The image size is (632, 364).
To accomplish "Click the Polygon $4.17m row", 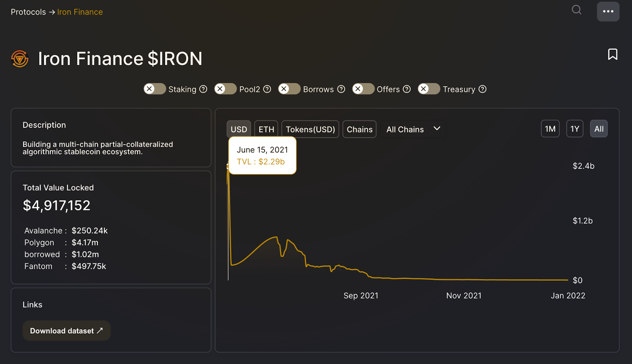I will tap(61, 242).
